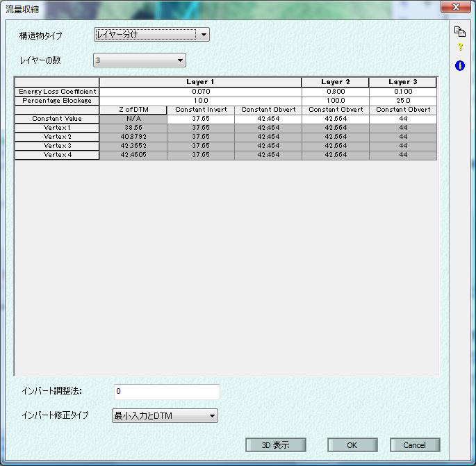Select the Layer 1 column header
This screenshot has height=466, width=476.
point(200,82)
